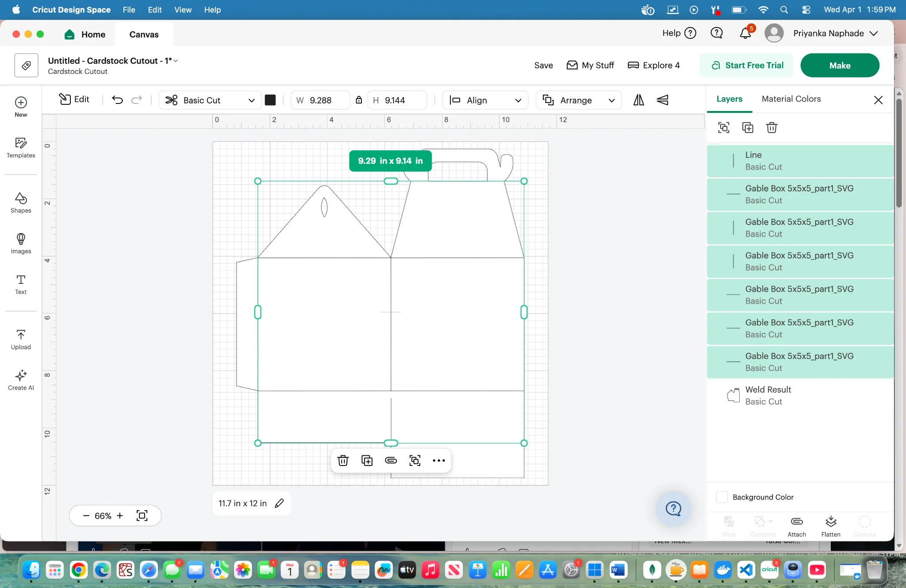Open the File menu
The width and height of the screenshot is (906, 588).
(x=129, y=10)
